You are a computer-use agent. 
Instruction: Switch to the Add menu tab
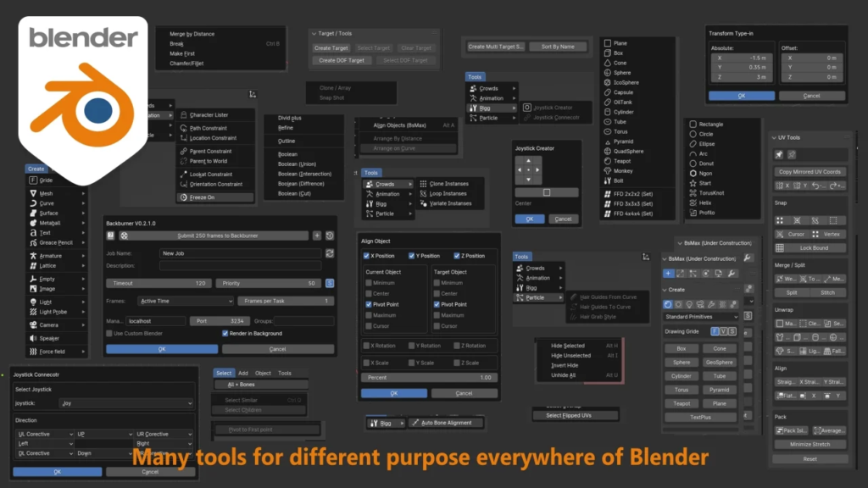[243, 373]
